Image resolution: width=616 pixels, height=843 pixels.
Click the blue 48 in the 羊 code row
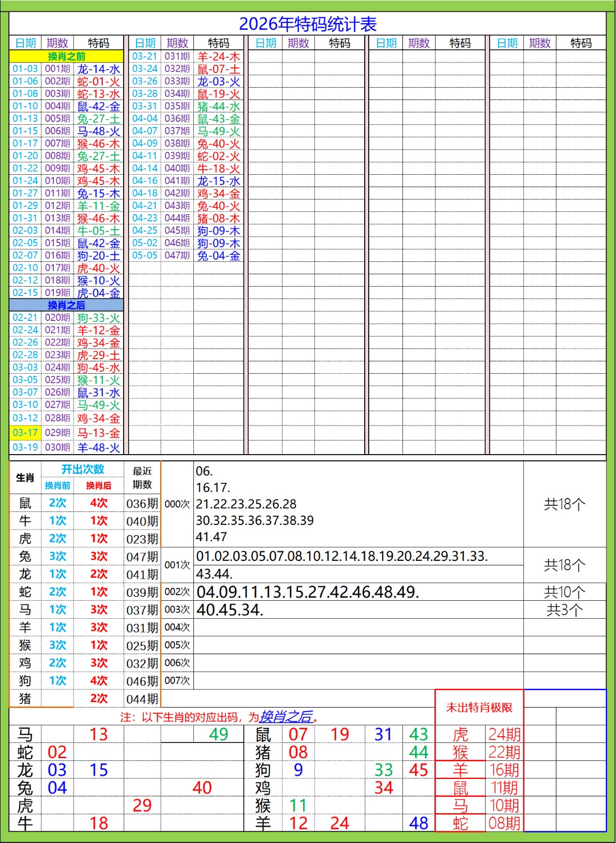(419, 823)
